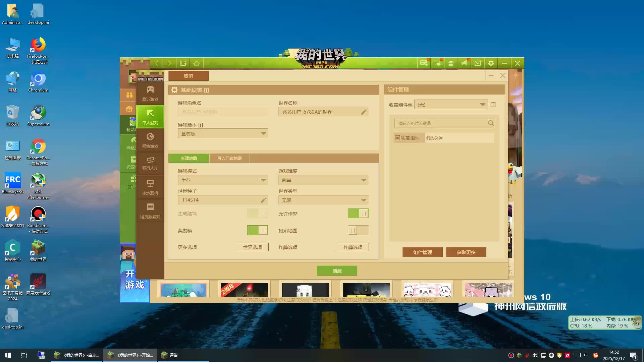
Task: Click the 创建 button to create world
Action: point(337,270)
